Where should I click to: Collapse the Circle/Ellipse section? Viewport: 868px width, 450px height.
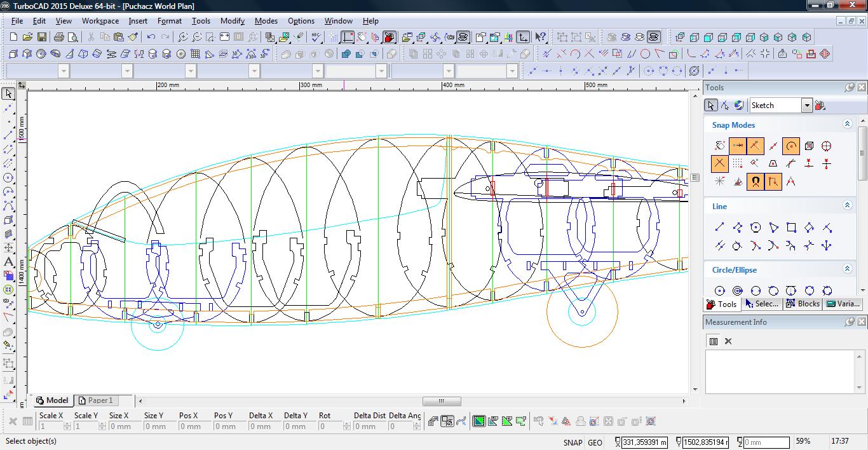[847, 269]
